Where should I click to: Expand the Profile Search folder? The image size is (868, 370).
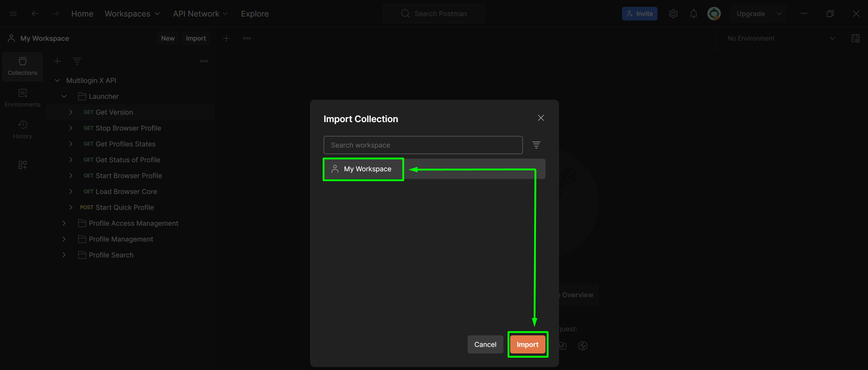(64, 255)
